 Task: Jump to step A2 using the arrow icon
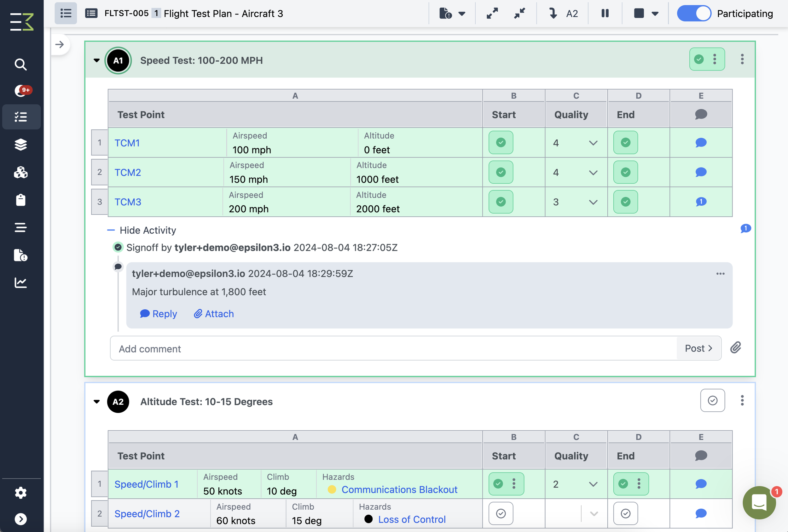[x=553, y=14]
